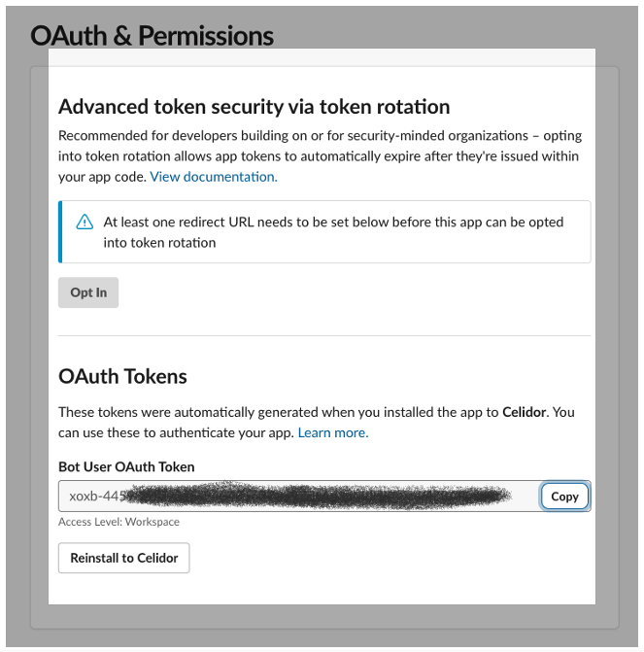Click the Bot User OAuth Token label

pos(126,466)
